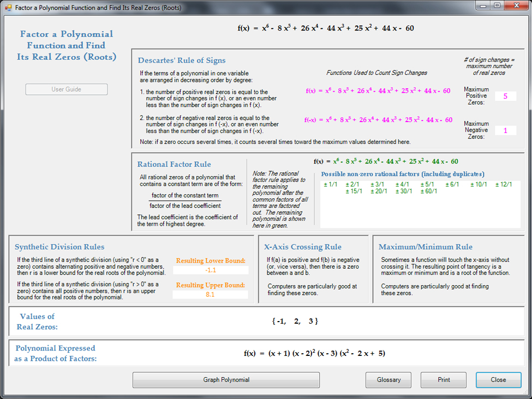Image resolution: width=532 pixels, height=399 pixels.
Task: Click the Graph Polynomial button
Action: tap(226, 380)
